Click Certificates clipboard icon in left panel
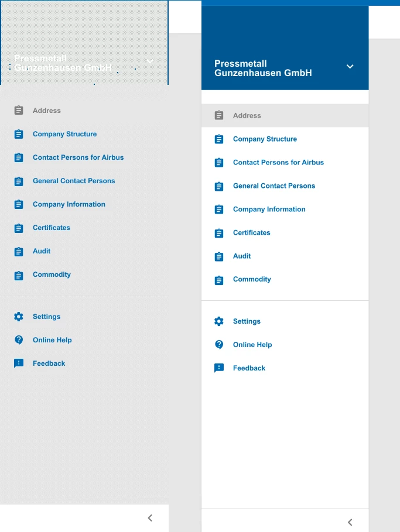This screenshot has height=532, width=400. tap(19, 228)
